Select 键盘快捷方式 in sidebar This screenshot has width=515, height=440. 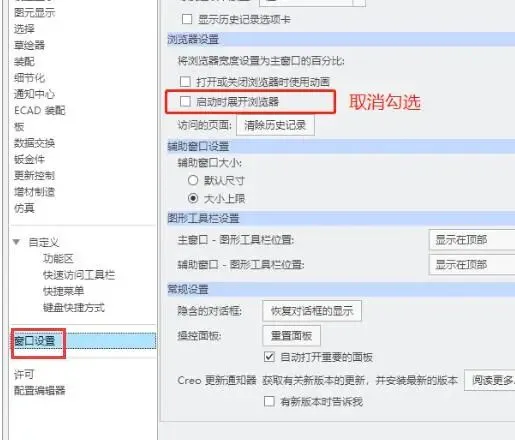[74, 307]
